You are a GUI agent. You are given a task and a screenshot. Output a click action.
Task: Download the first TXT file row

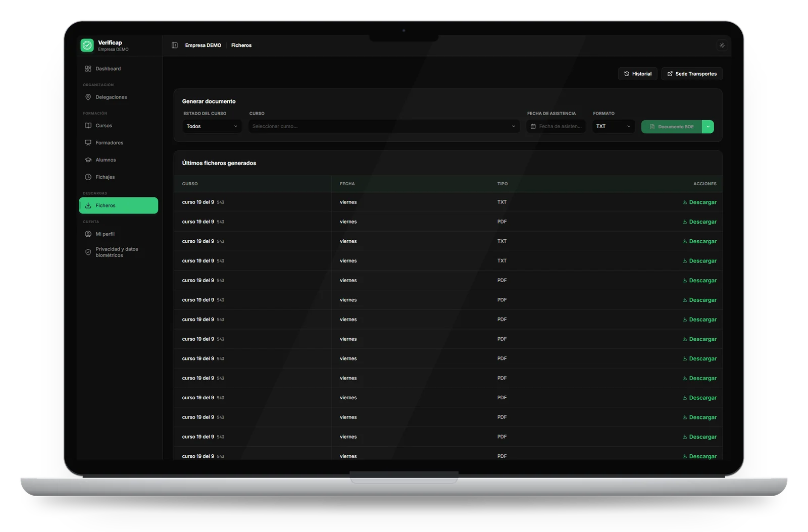699,202
